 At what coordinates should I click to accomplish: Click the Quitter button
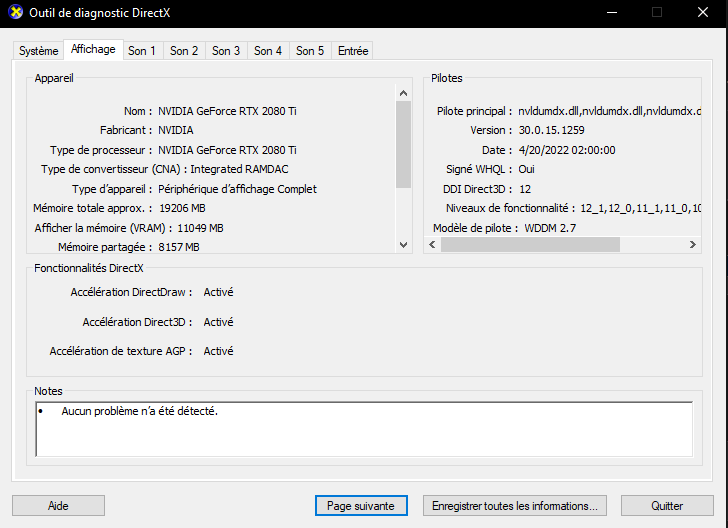(x=667, y=506)
